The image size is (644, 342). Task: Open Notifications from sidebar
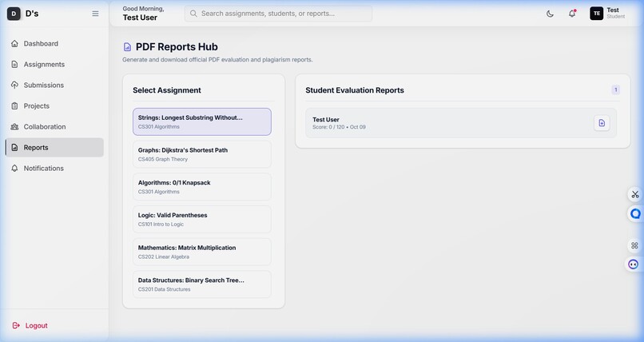54,169
